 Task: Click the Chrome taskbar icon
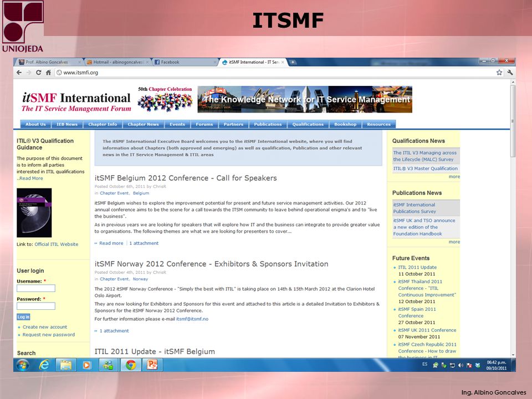(x=131, y=365)
